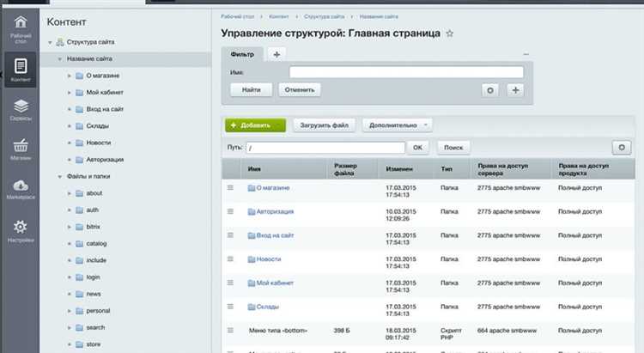Go to Структура сайта breadcrumb
The image size is (644, 353).
point(324,16)
